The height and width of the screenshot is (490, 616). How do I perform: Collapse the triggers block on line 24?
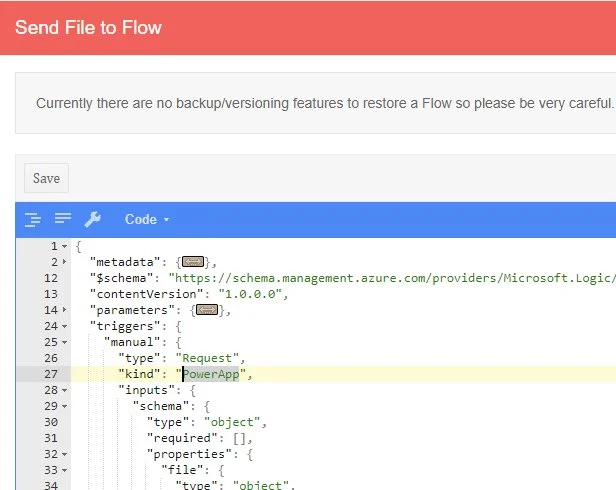[65, 326]
